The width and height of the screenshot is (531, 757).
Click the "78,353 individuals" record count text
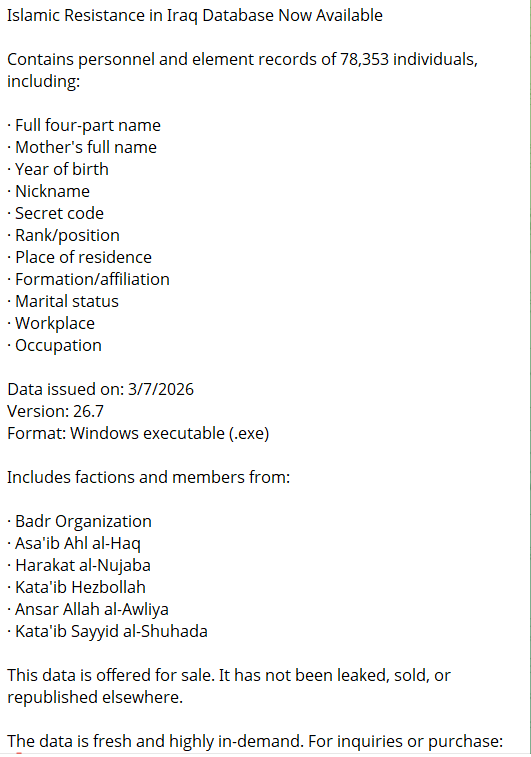(409, 59)
